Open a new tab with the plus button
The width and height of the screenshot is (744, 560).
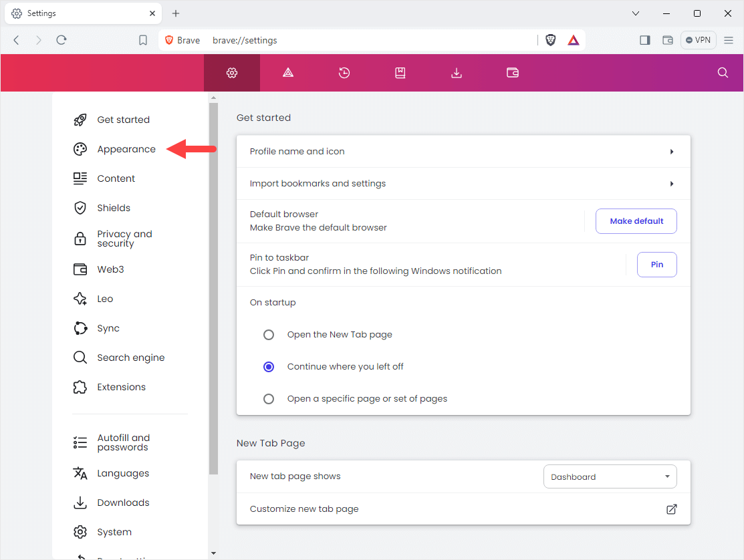tap(176, 13)
